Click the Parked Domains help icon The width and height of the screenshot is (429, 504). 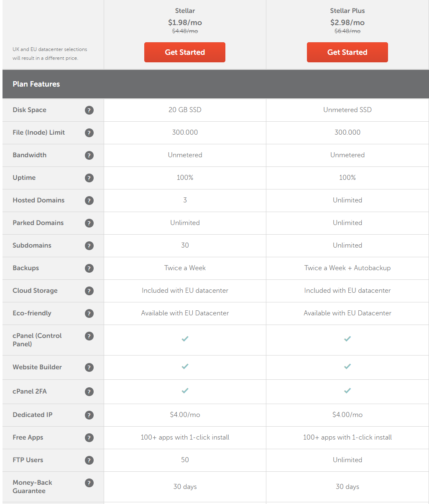point(89,223)
